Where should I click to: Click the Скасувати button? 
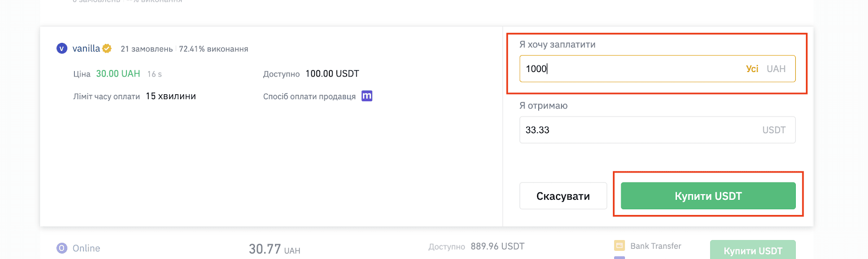(x=563, y=196)
